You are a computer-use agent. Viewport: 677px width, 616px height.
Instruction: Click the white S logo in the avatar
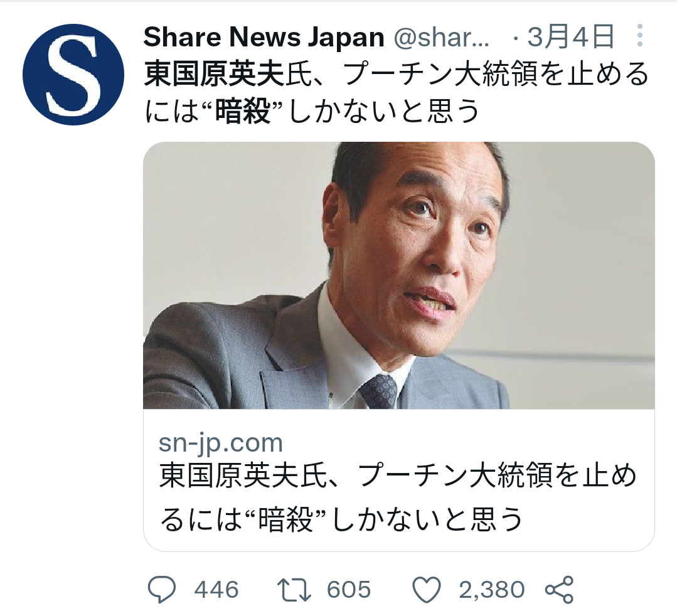click(x=73, y=75)
